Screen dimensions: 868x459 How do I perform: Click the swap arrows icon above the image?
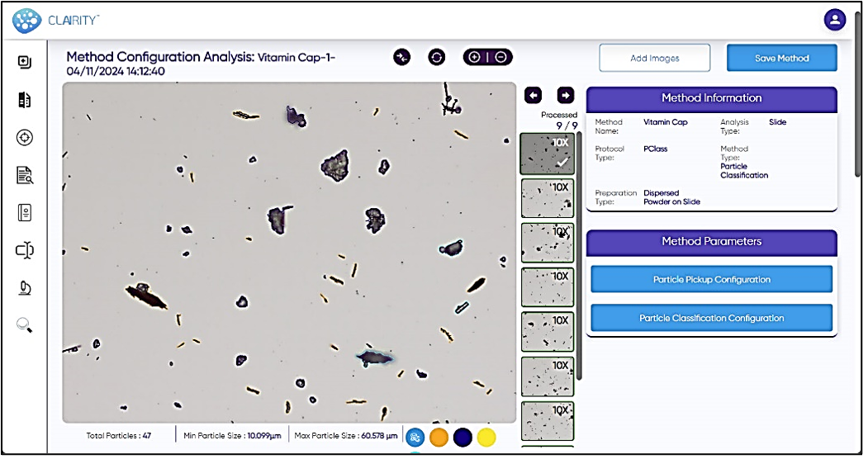click(x=402, y=57)
